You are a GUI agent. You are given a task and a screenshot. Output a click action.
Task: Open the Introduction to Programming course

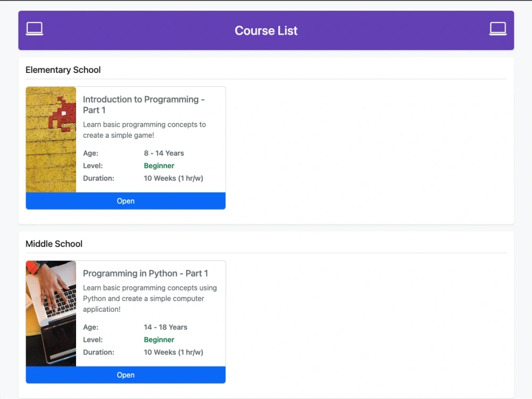tap(126, 201)
